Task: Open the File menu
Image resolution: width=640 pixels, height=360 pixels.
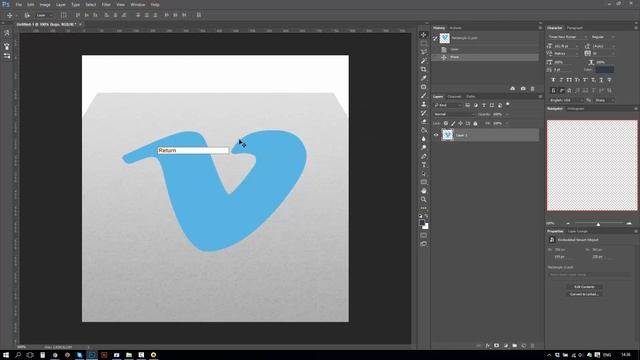Action: pyautogui.click(x=19, y=4)
